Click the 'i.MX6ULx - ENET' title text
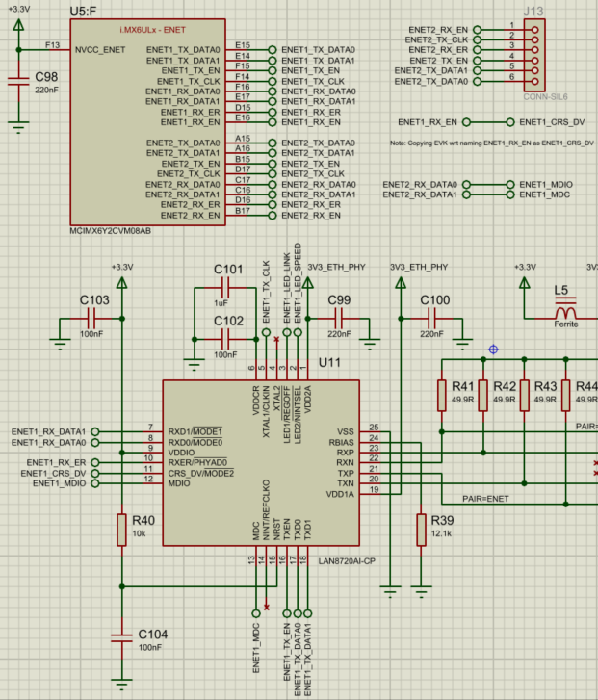The height and width of the screenshot is (700, 598). [153, 30]
